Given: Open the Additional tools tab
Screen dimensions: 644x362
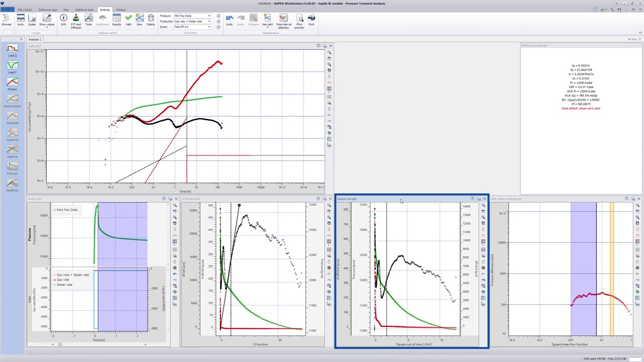Looking at the screenshot, I should (84, 10).
